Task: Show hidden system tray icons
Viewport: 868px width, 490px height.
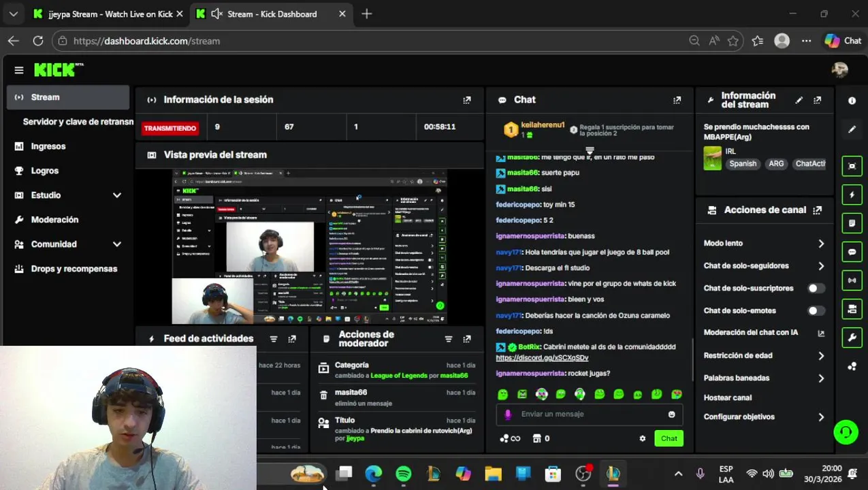Action: (x=678, y=474)
